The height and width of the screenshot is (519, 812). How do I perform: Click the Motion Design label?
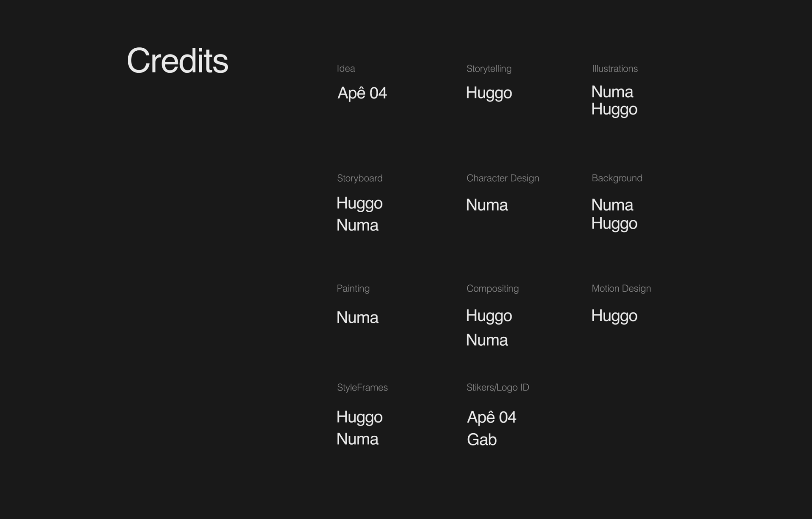click(x=621, y=289)
